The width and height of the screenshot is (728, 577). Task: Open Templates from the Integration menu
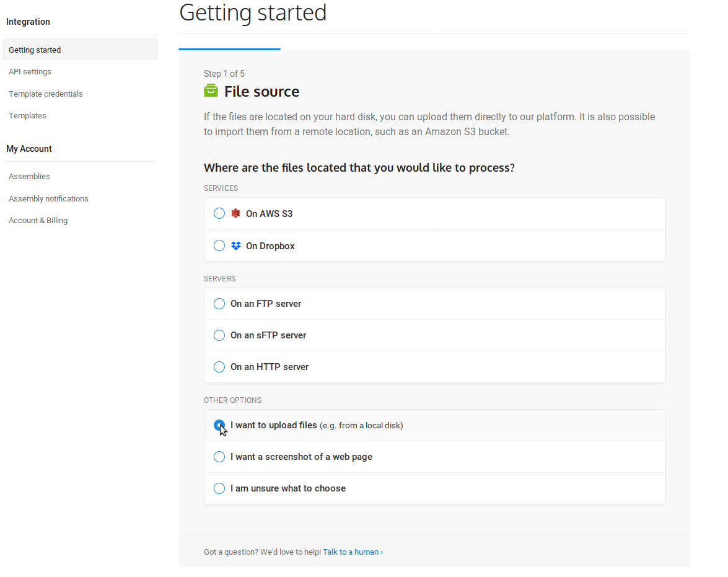pos(27,116)
